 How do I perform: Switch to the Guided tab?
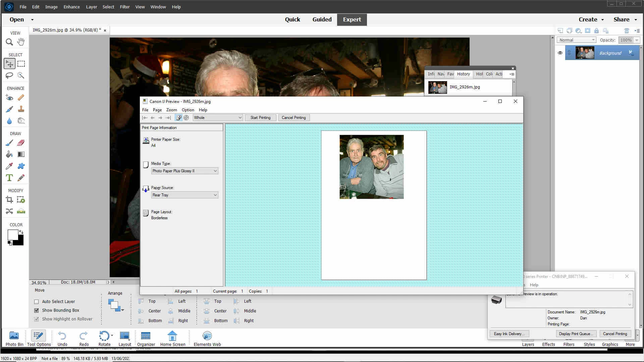click(322, 19)
